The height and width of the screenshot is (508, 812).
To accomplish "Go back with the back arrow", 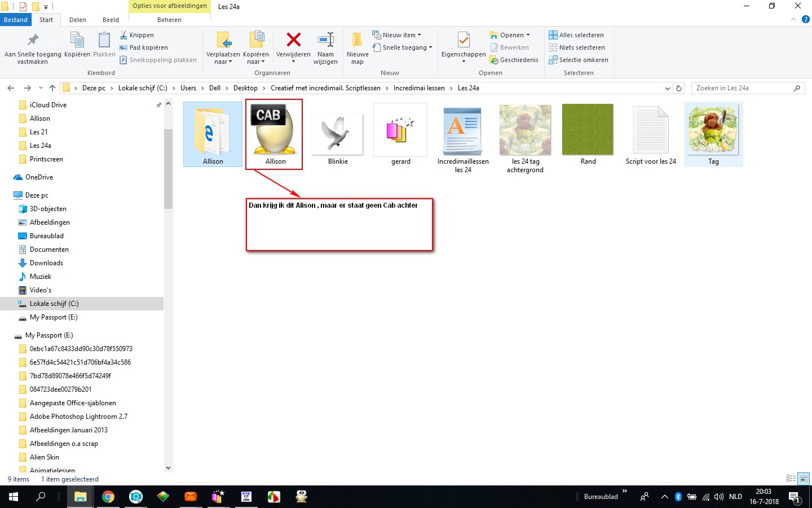I will (11, 88).
